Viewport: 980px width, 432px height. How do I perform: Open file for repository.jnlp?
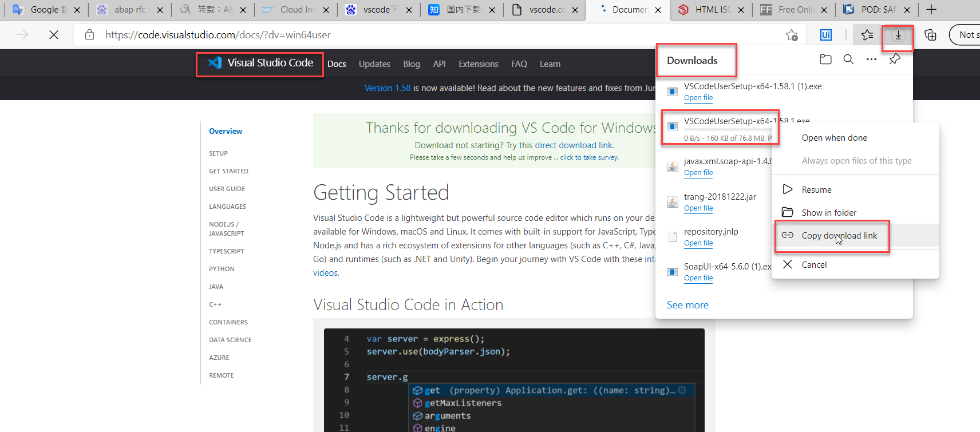coord(698,243)
